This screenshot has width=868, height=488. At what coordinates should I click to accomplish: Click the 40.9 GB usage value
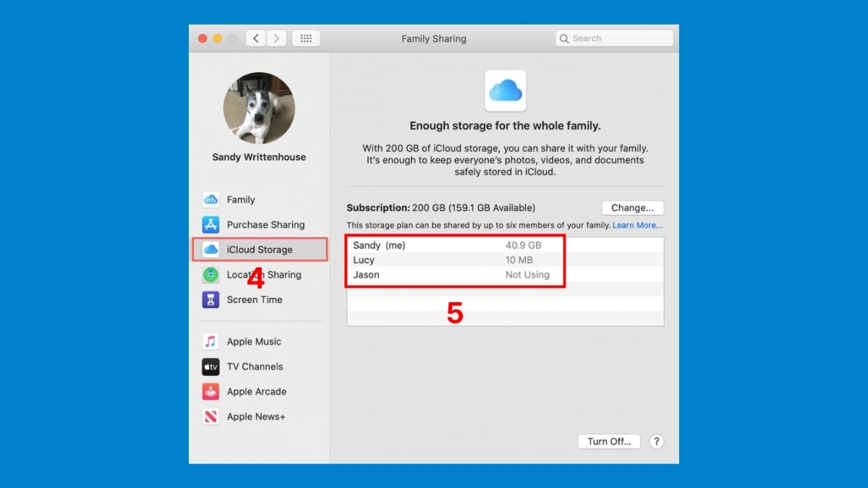tap(523, 246)
